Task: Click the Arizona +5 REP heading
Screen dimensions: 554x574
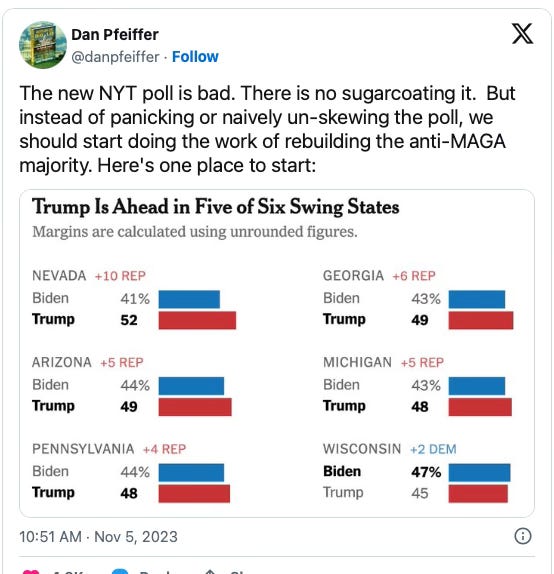Action: click(x=88, y=362)
